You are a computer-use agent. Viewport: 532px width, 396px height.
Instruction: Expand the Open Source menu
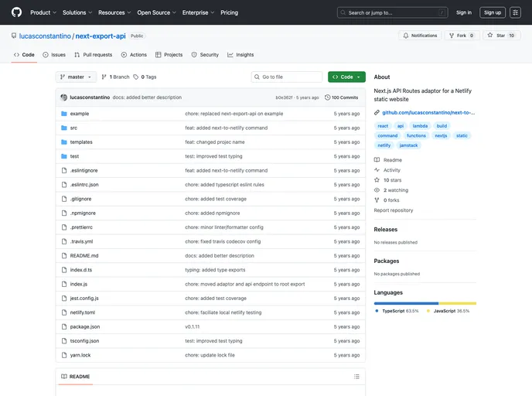coord(156,12)
